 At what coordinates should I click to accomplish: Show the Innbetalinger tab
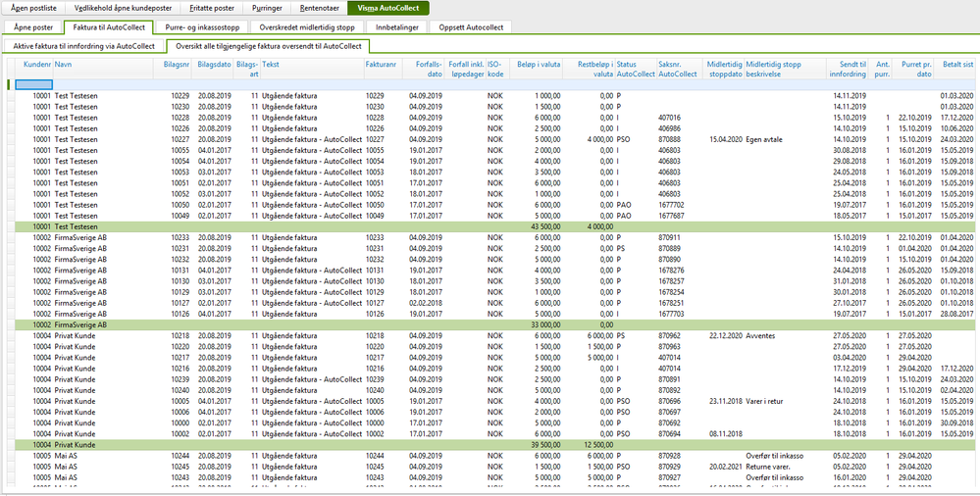397,27
